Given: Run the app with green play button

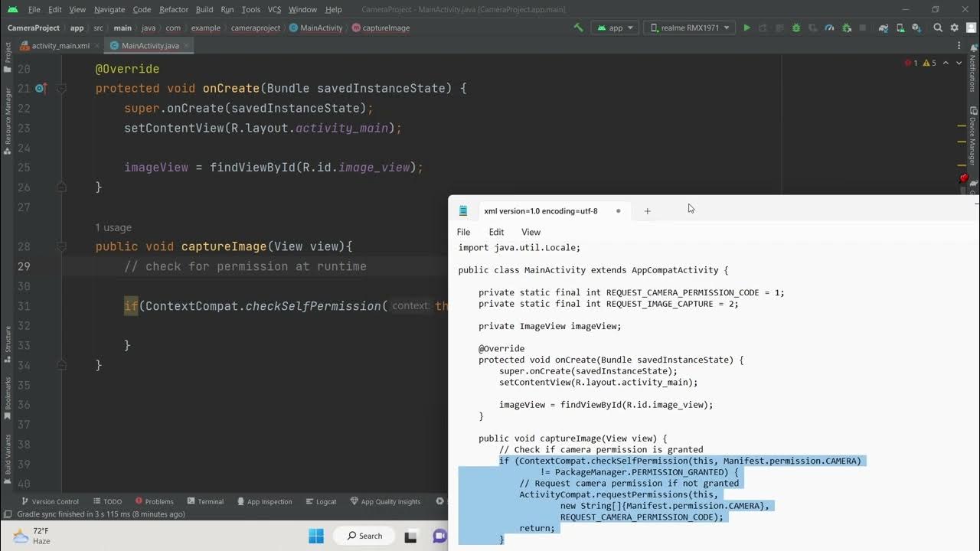Looking at the screenshot, I should (x=746, y=28).
